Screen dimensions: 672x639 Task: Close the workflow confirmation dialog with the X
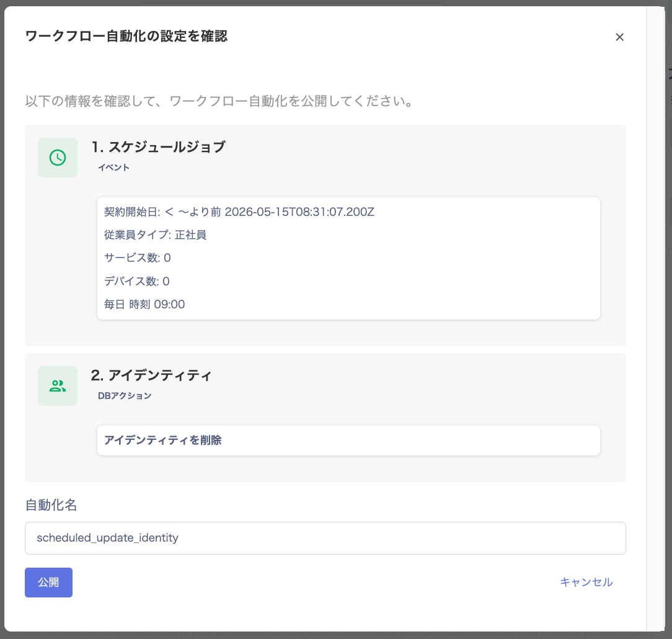[619, 37]
